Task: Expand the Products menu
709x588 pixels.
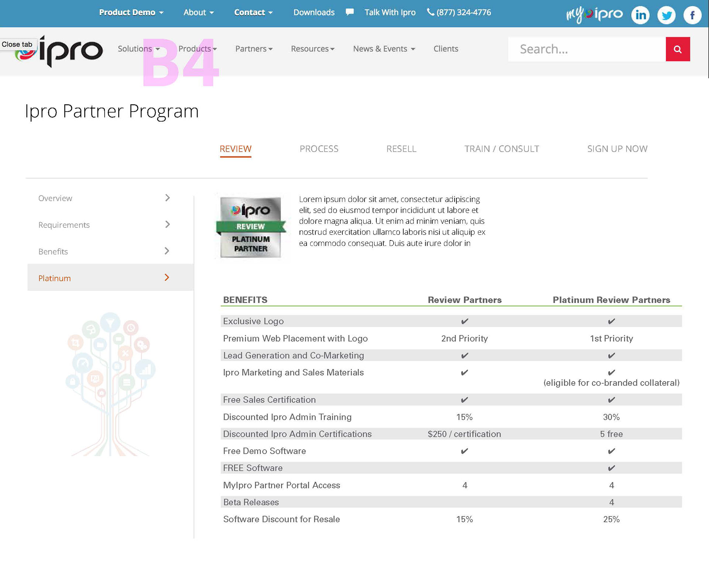Action: tap(198, 49)
